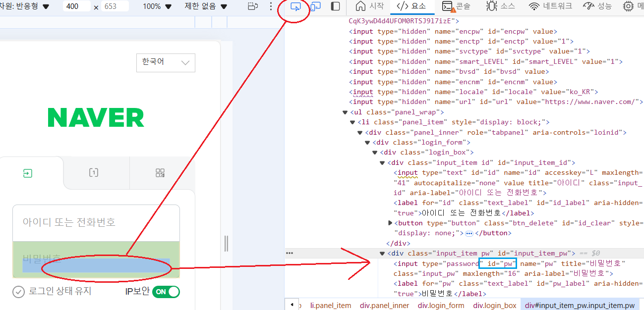Open the 100% zoom dropdown
This screenshot has width=644, height=310.
click(157, 6)
